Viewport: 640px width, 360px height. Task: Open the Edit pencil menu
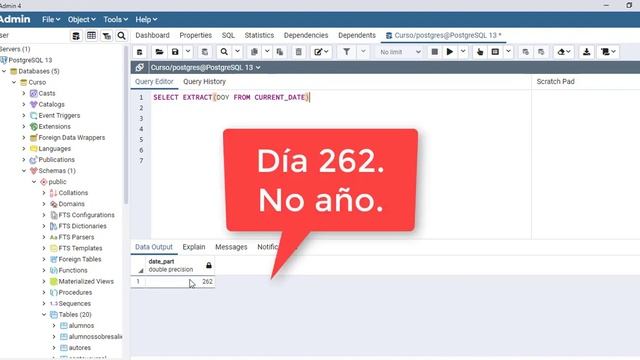click(321, 52)
